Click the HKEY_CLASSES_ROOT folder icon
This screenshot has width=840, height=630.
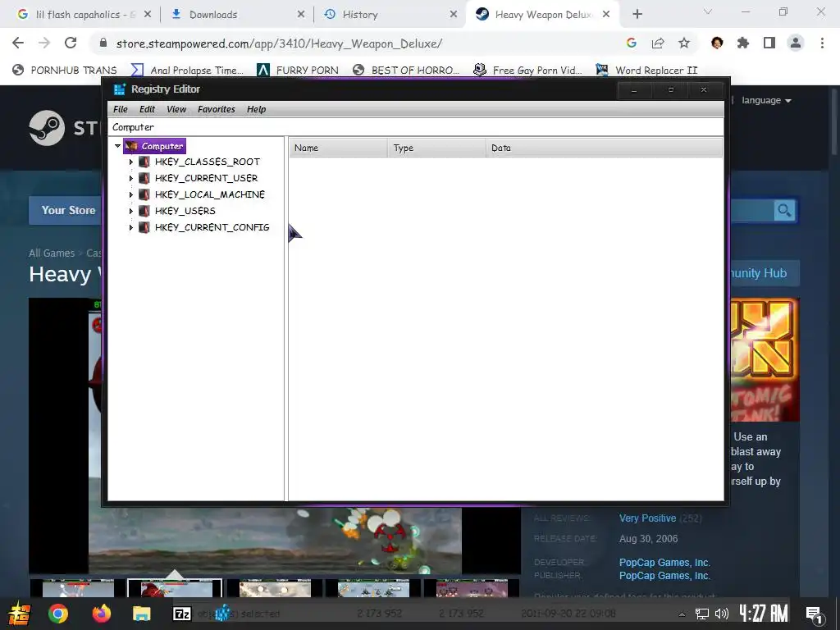(x=144, y=162)
